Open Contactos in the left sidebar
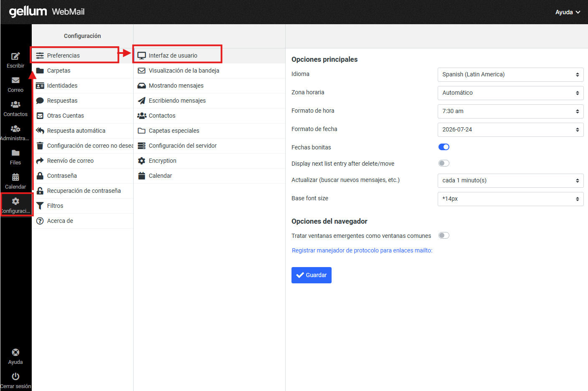Viewport: 588px width, 391px height. [15, 108]
